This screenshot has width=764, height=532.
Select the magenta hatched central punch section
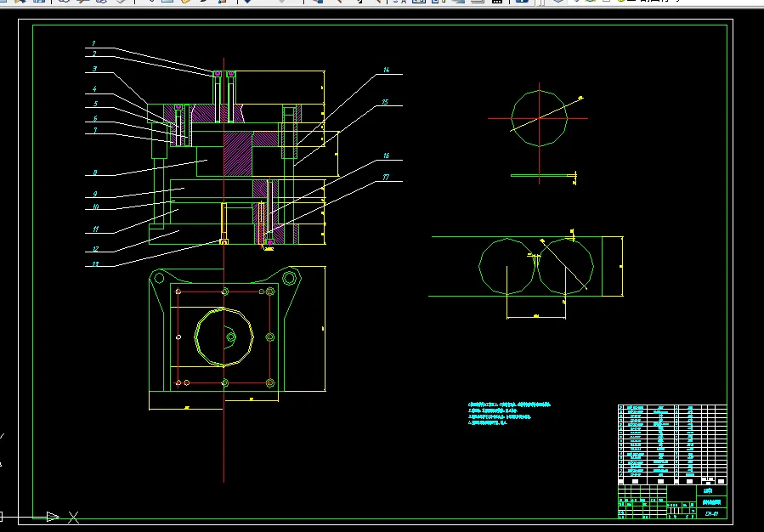(x=237, y=154)
